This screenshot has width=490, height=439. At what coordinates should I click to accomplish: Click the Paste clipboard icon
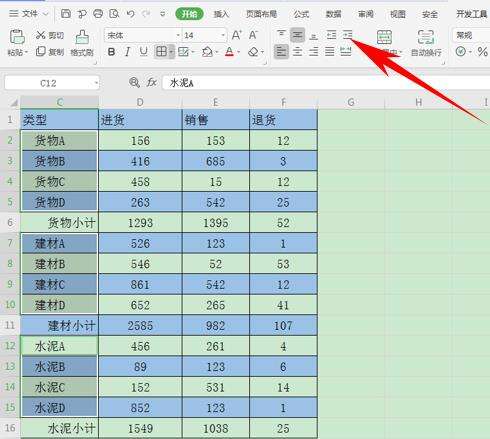click(17, 37)
